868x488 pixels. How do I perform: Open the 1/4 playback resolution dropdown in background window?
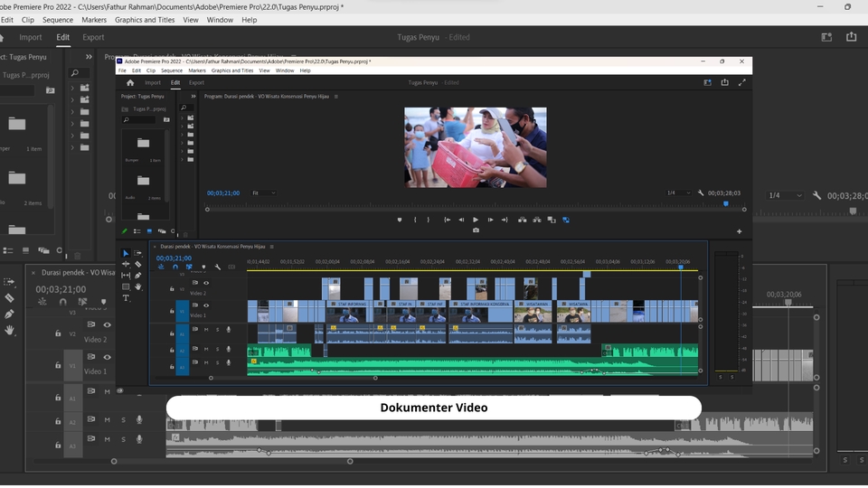785,195
